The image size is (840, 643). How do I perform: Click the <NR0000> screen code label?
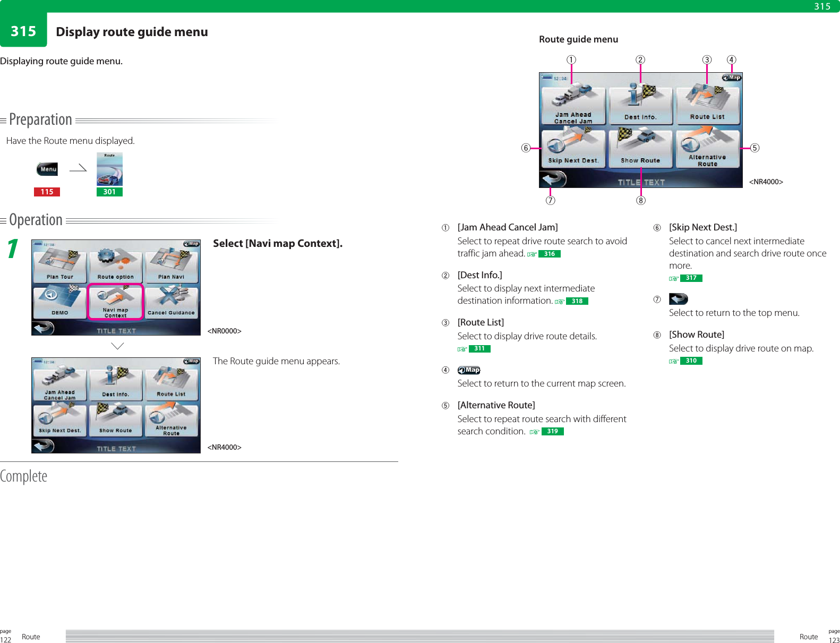[224, 331]
